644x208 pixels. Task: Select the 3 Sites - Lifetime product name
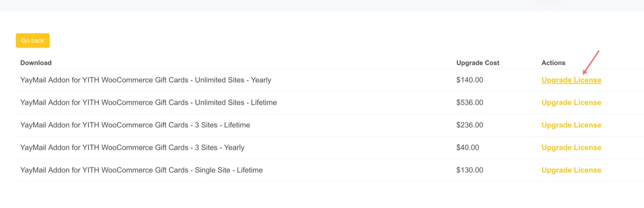(x=135, y=125)
